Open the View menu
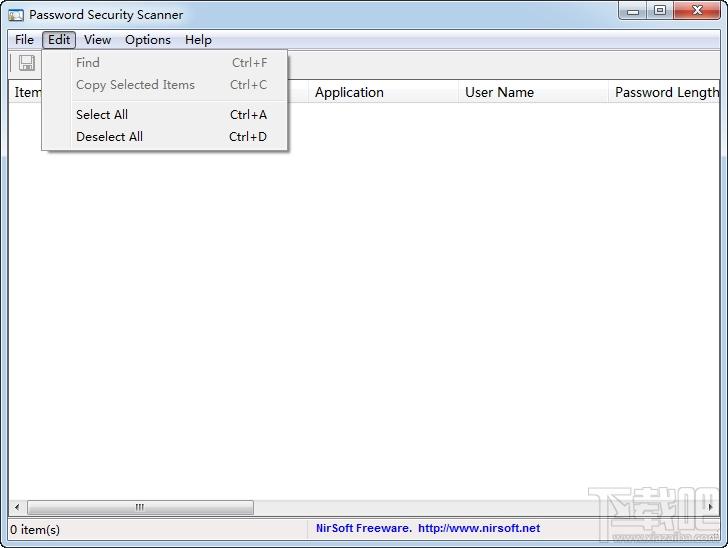Screen dimensions: 728x548 click(x=98, y=40)
